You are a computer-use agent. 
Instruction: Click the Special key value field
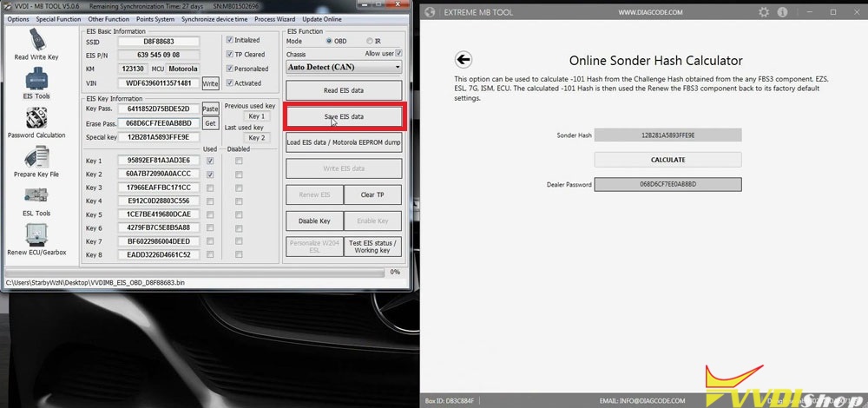pyautogui.click(x=158, y=137)
